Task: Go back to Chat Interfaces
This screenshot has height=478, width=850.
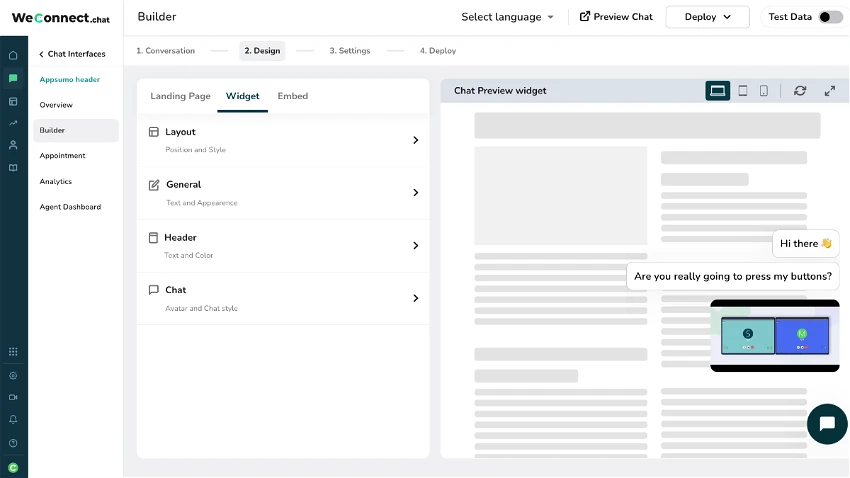Action: pos(72,54)
